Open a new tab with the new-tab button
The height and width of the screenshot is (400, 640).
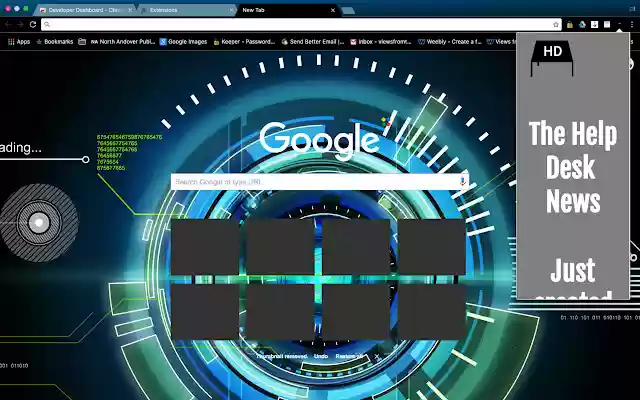pos(348,11)
